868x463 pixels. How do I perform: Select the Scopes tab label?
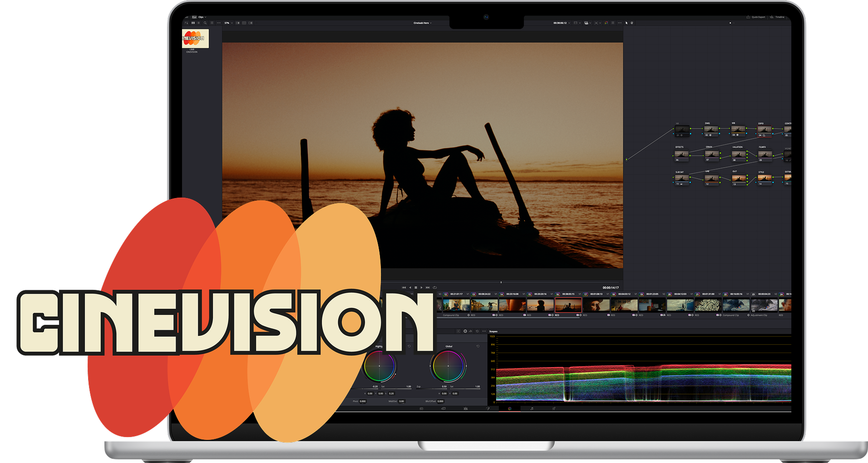coord(493,331)
